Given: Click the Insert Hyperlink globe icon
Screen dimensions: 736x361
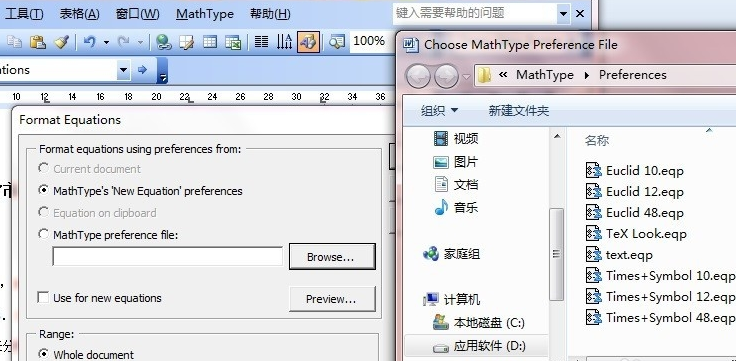Looking at the screenshot, I should coord(163,42).
